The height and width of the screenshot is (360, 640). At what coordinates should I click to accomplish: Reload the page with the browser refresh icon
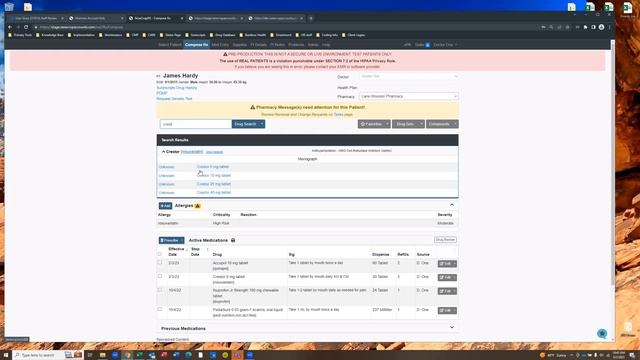click(x=26, y=27)
